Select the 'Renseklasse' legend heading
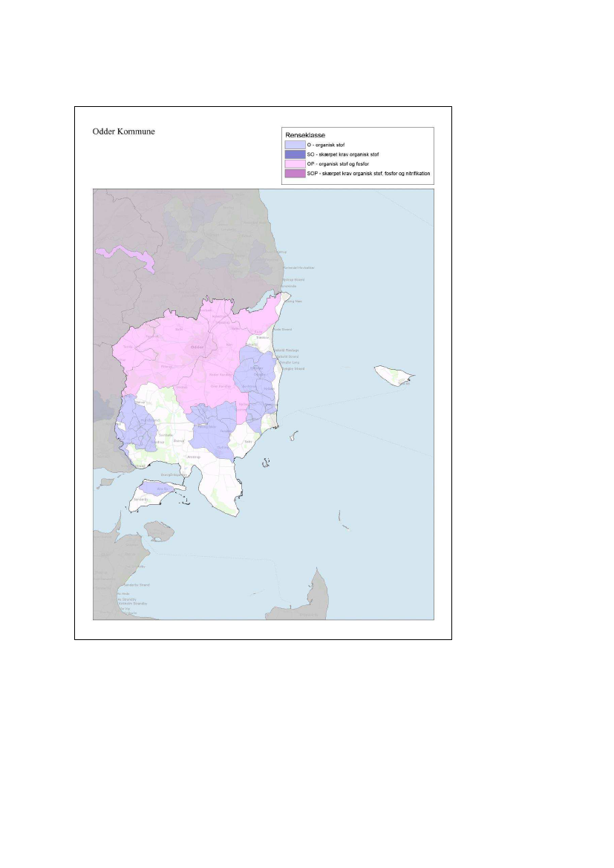Viewport: 614px width, 868px height. (305, 134)
